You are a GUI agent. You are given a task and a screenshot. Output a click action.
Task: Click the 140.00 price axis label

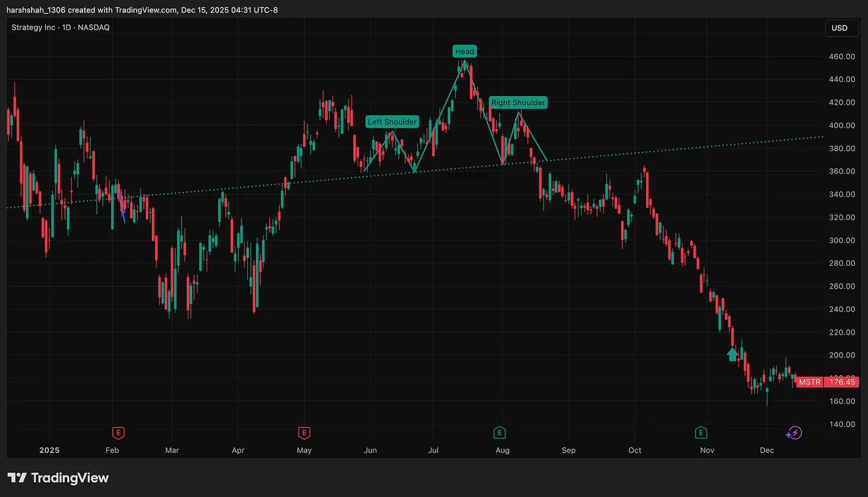(x=842, y=424)
